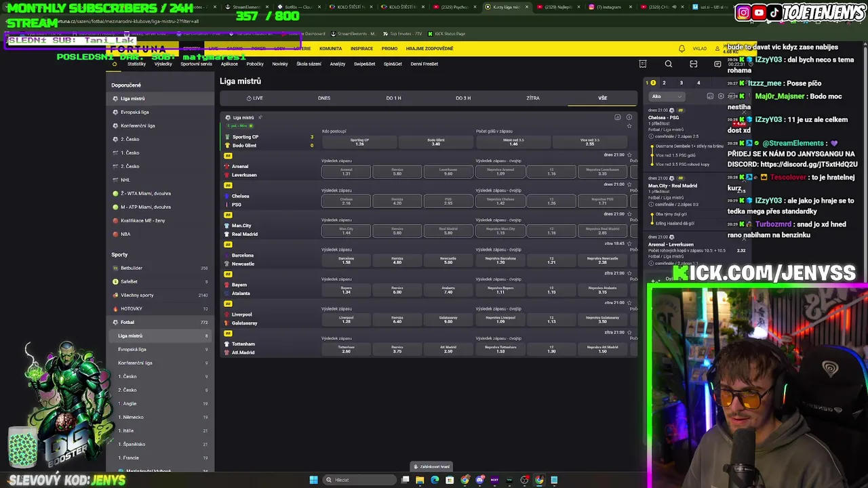868x488 pixels.
Task: Click the info icon under Chelsea - PSG betslip entry
Action: [x=652, y=136]
